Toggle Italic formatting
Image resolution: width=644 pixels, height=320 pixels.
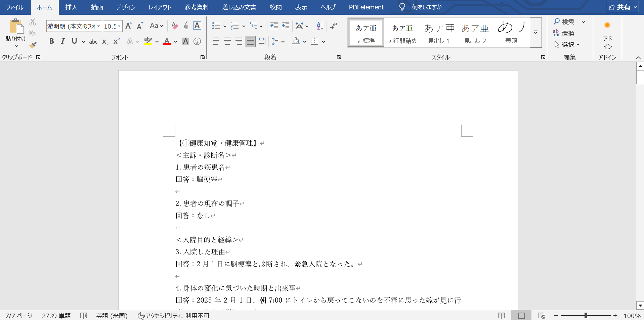(x=63, y=41)
